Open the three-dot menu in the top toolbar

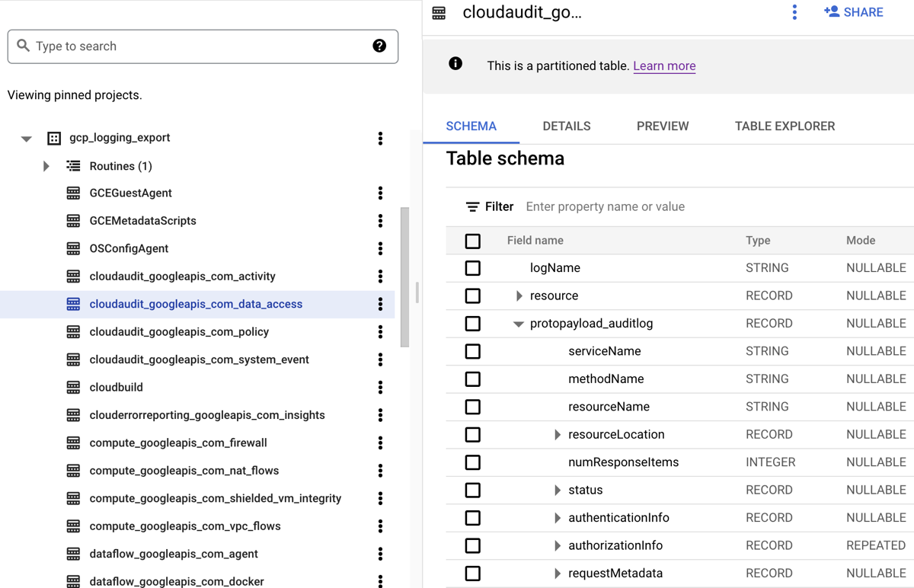click(794, 12)
